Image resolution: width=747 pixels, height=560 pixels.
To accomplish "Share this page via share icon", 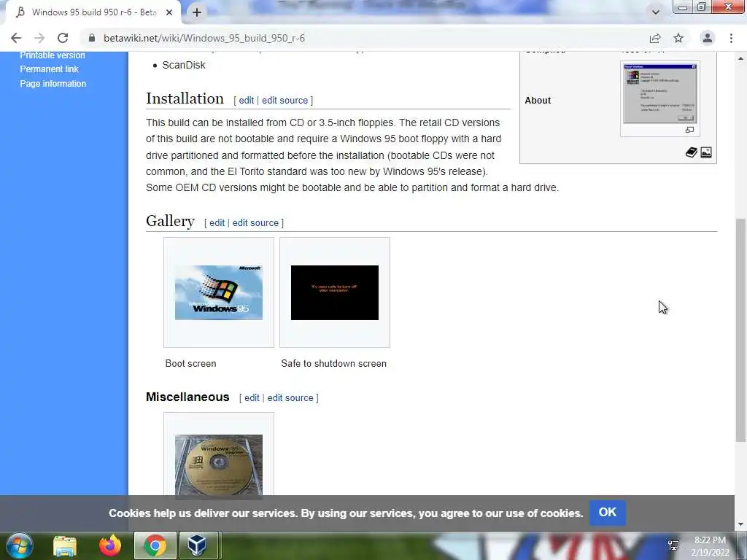I will tap(655, 38).
